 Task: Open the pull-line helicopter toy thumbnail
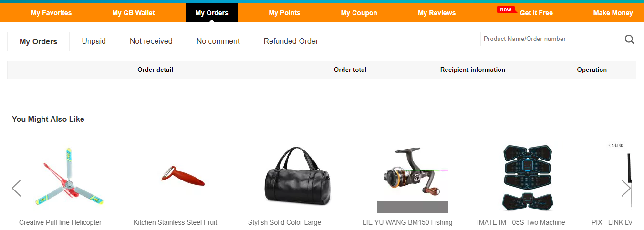69,177
